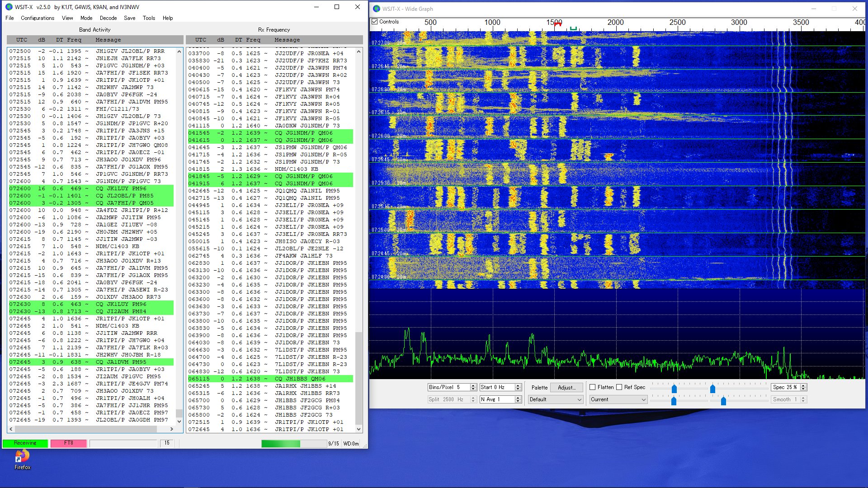Click the red Tx frequency marker on Wide Graph scale
The height and width of the screenshot is (488, 868).
coord(558,24)
